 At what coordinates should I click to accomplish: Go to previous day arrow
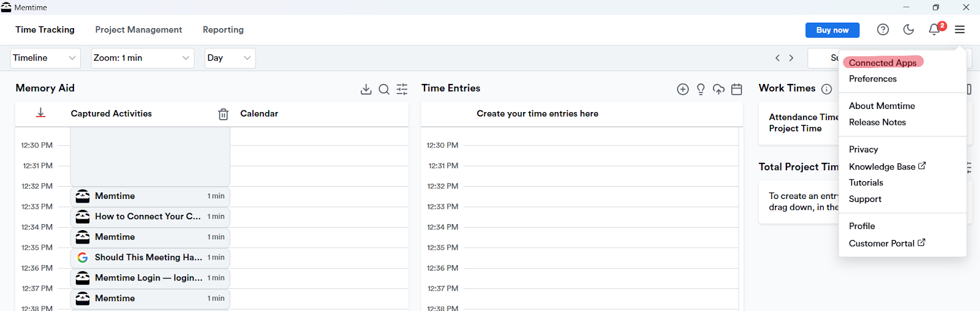(x=778, y=58)
